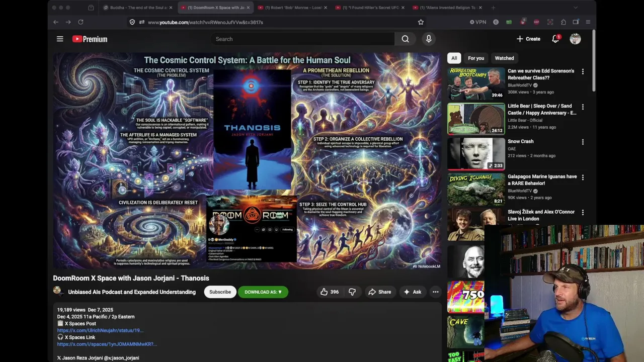
Task: Open the VPN indicator in toolbar
Action: point(478,22)
